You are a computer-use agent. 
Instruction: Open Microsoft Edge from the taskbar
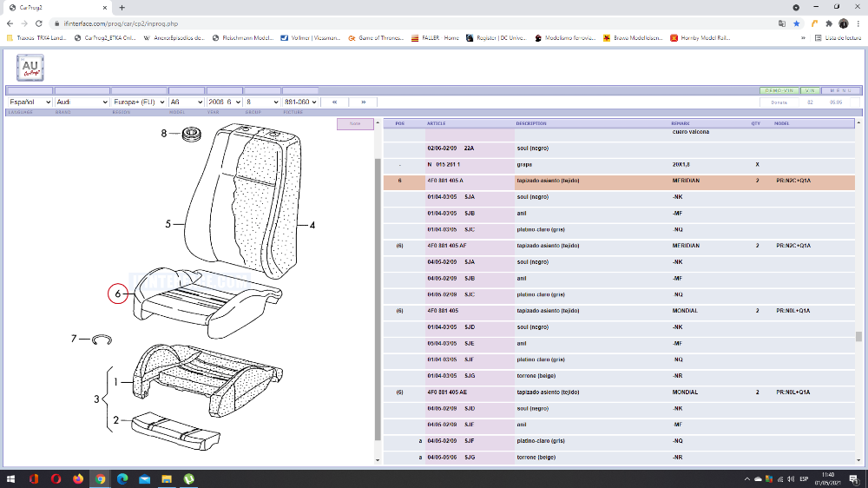(x=122, y=479)
